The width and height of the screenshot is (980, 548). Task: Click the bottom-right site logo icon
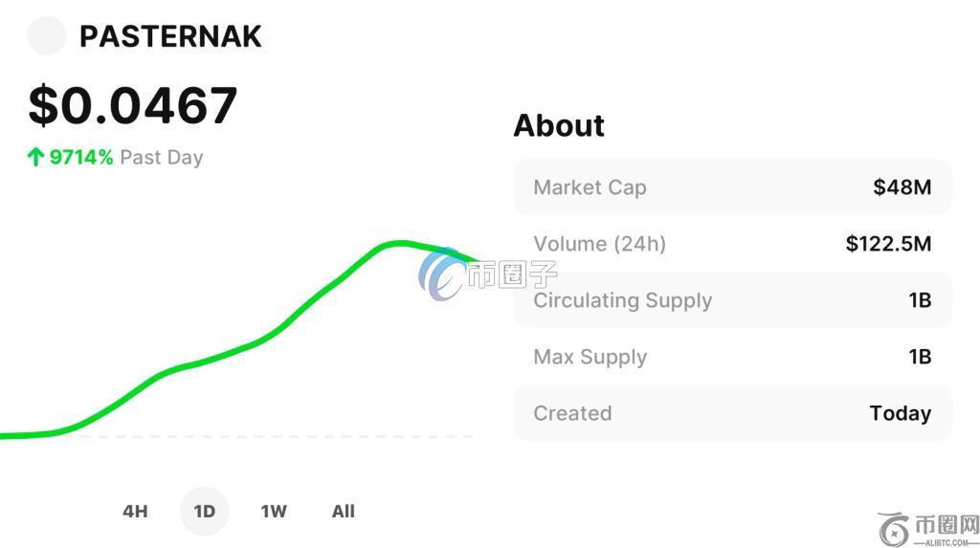point(894,529)
